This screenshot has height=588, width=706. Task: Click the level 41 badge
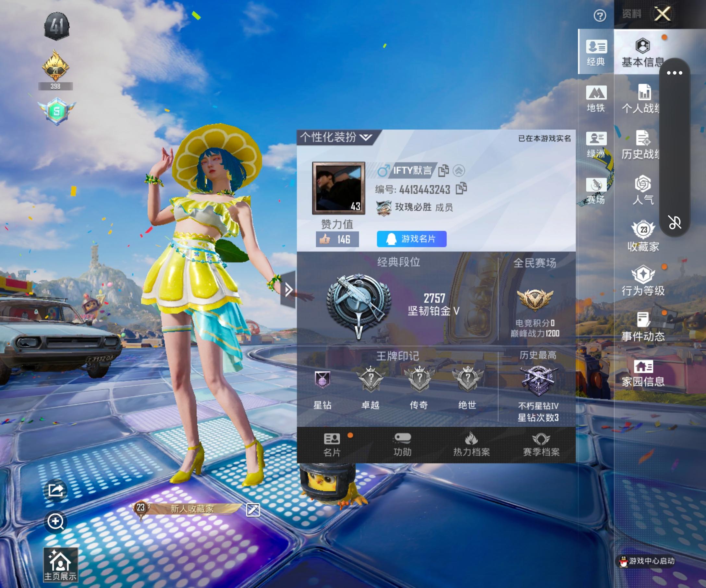57,26
